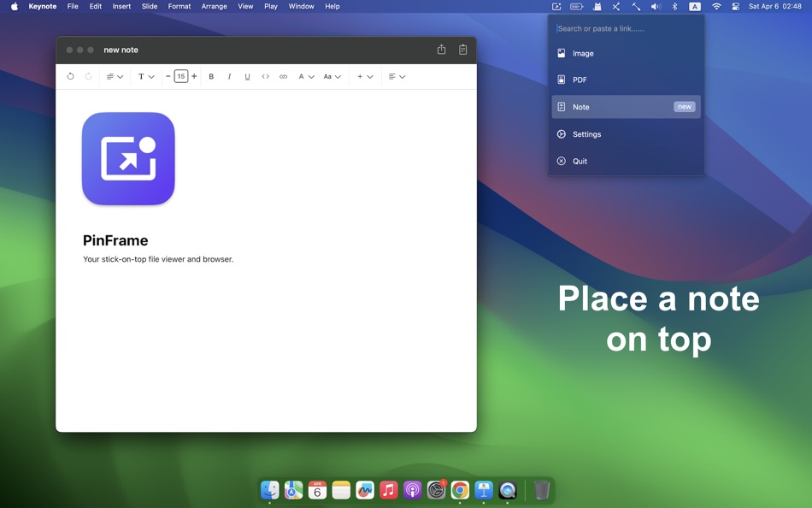Toggle underline formatting

247,76
